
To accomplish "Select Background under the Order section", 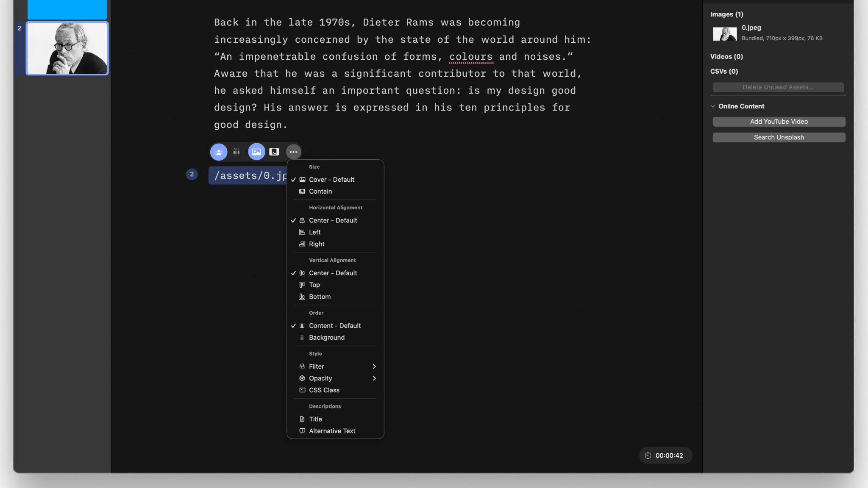I will pyautogui.click(x=327, y=337).
